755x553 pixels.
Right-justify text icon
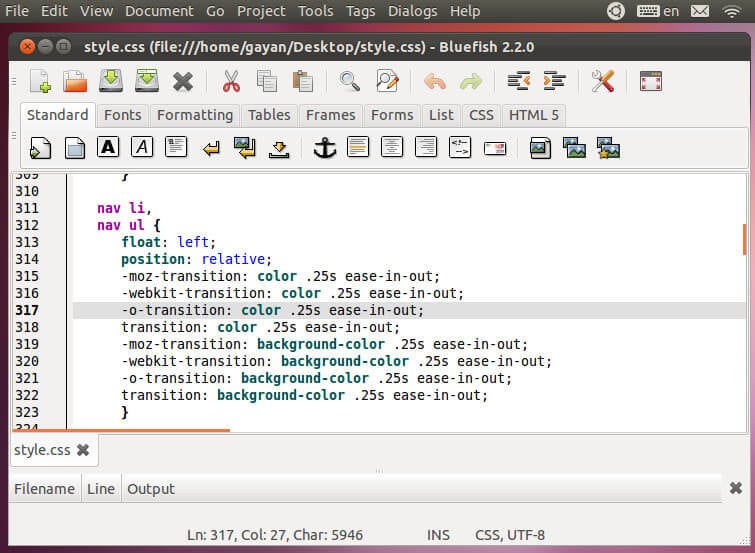pyautogui.click(x=426, y=147)
